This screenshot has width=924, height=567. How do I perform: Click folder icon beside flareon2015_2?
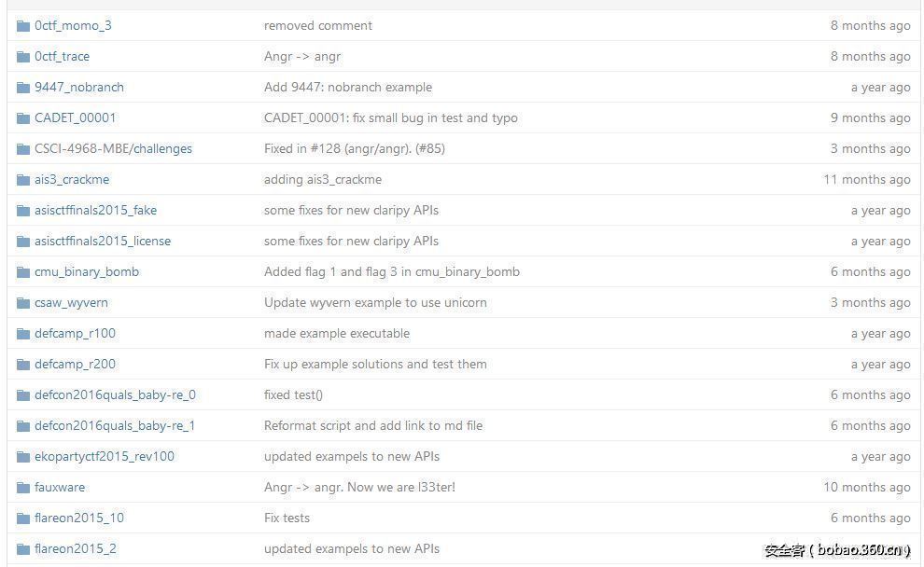coord(23,549)
